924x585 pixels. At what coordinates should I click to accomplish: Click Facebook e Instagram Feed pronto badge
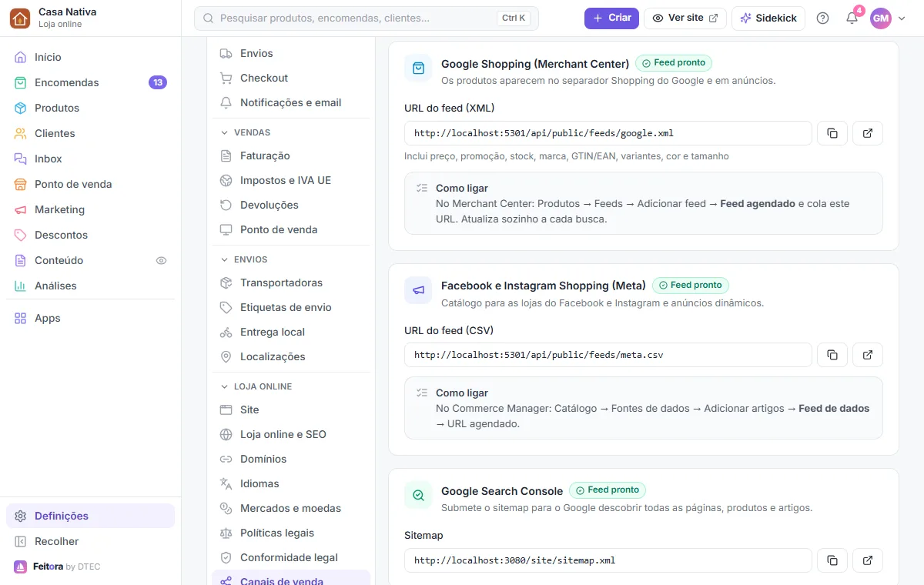(691, 285)
